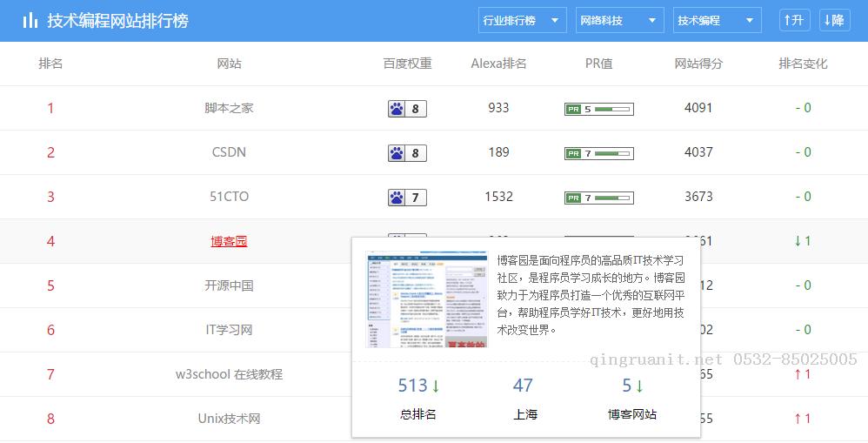The height and width of the screenshot is (443, 868).
Task: Open the 开源中国 site link
Action: click(230, 285)
